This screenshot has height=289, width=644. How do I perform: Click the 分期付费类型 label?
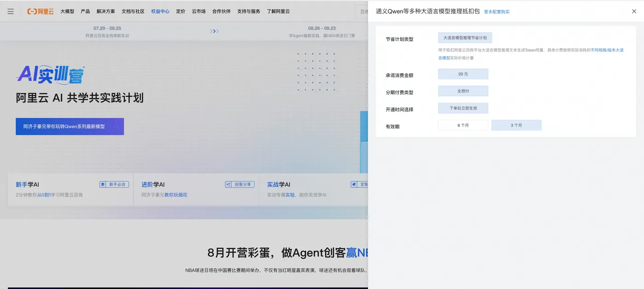click(399, 92)
